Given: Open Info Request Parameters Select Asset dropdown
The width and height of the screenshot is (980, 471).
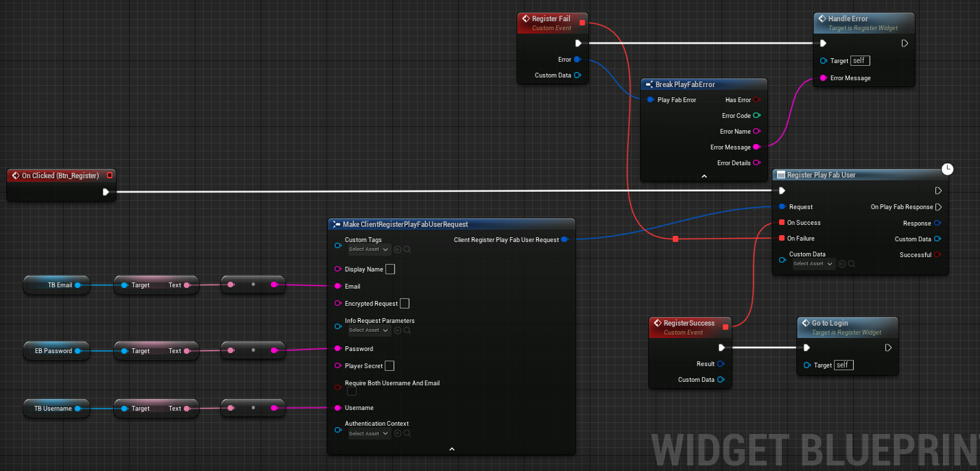Looking at the screenshot, I should tap(369, 330).
